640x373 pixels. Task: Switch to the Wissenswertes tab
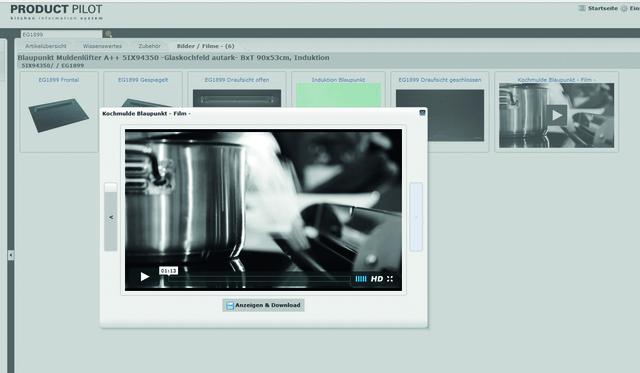[102, 46]
